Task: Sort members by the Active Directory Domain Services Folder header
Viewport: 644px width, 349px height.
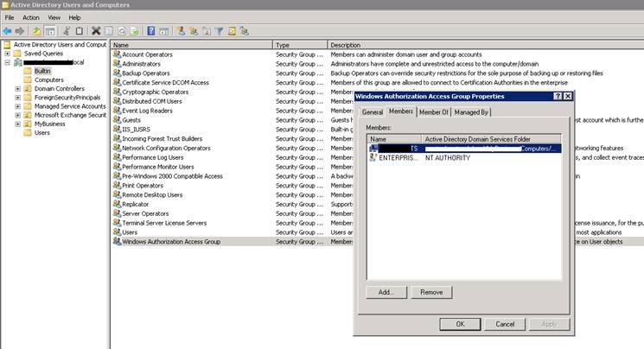Action: [x=491, y=139]
